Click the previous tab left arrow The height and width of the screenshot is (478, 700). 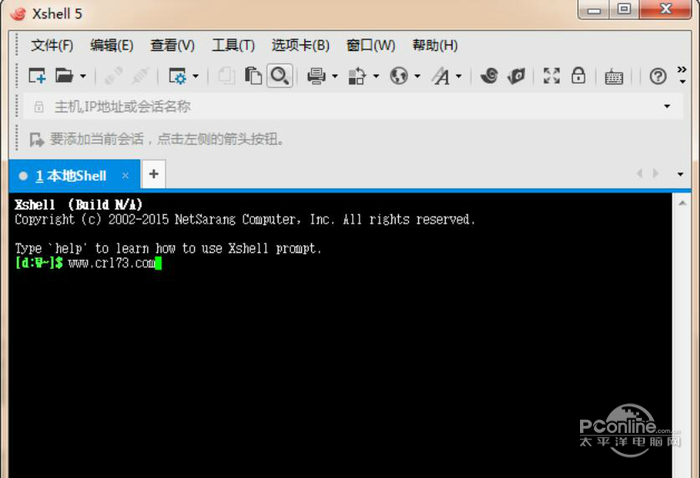640,173
